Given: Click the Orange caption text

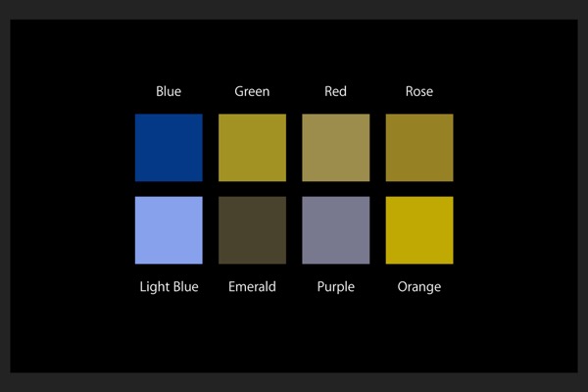Looking at the screenshot, I should pos(419,287).
